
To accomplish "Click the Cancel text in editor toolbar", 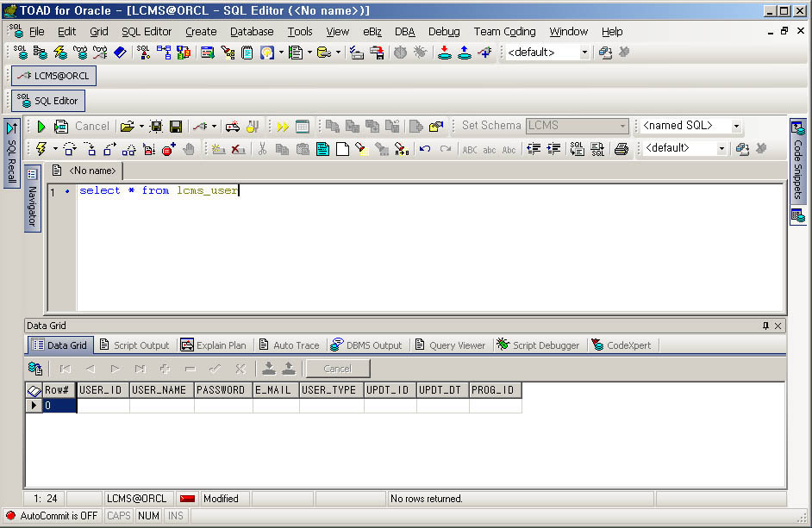I will point(92,127).
